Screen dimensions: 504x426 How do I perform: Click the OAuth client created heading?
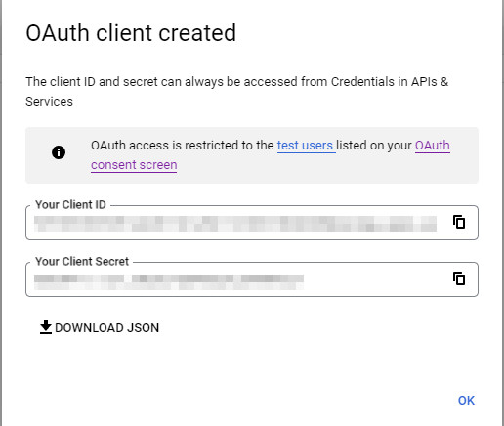[131, 33]
